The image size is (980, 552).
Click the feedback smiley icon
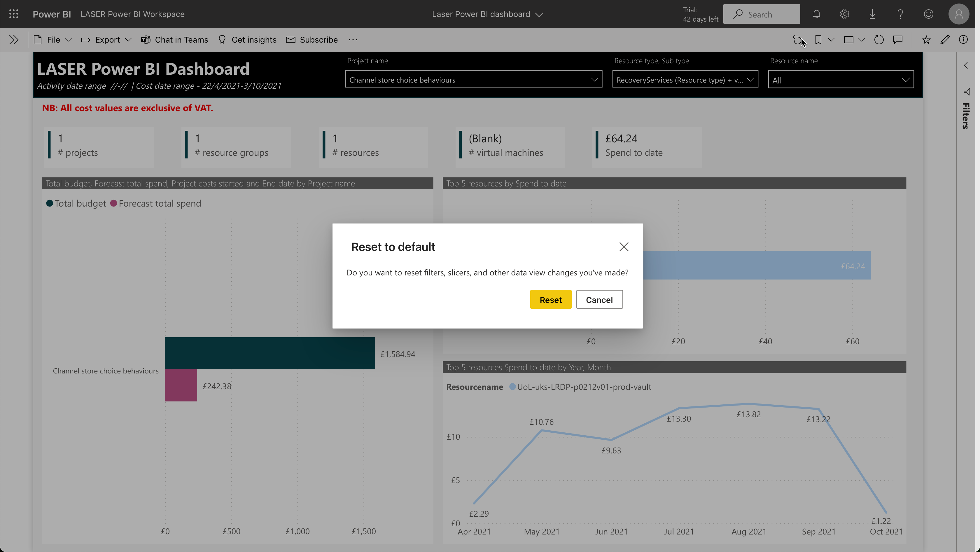[928, 14]
